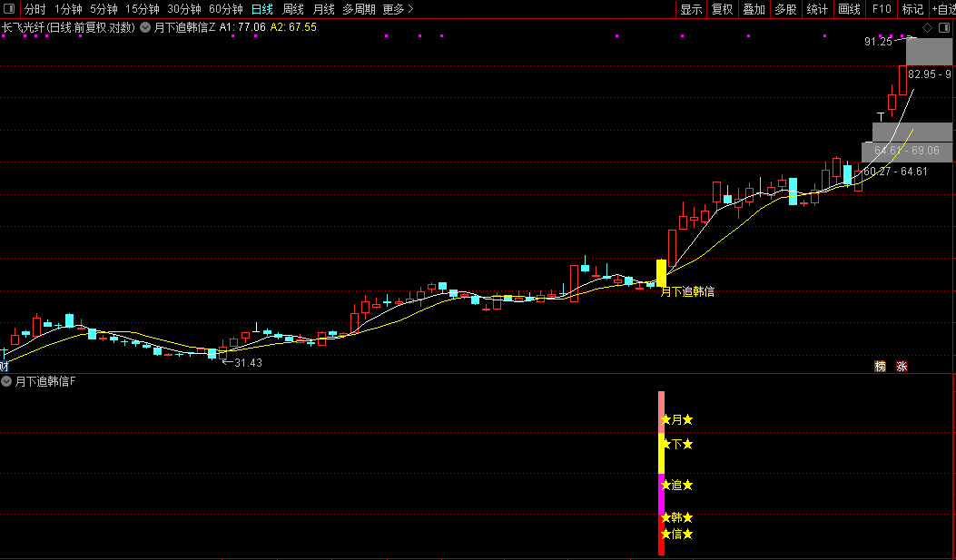Click the ★下★ indicator label
This screenshot has height=560, width=956.
pyautogui.click(x=676, y=444)
